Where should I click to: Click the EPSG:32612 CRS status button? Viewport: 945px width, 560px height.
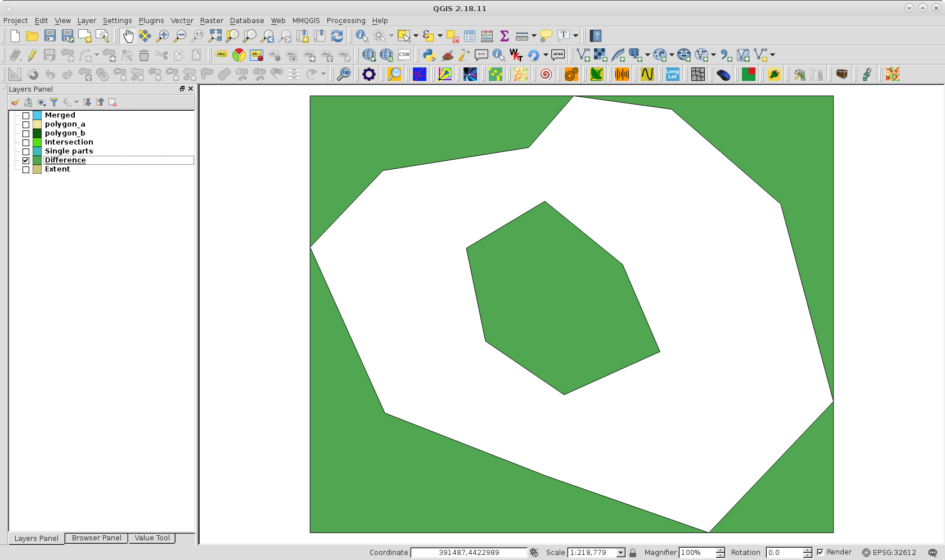(889, 553)
